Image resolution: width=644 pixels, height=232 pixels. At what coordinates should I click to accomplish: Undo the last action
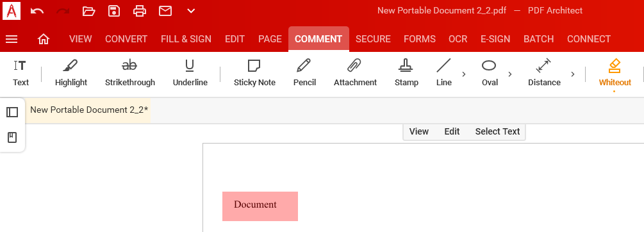pos(37,11)
